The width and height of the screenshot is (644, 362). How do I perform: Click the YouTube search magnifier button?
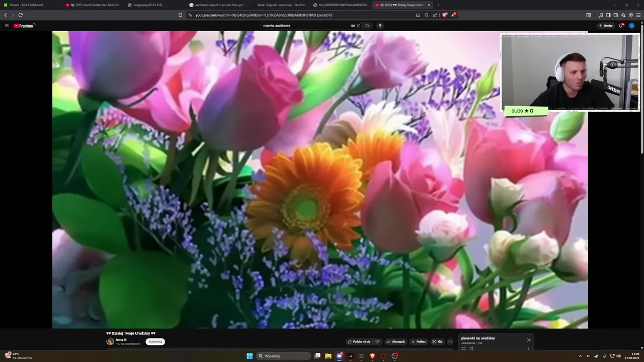point(367,26)
